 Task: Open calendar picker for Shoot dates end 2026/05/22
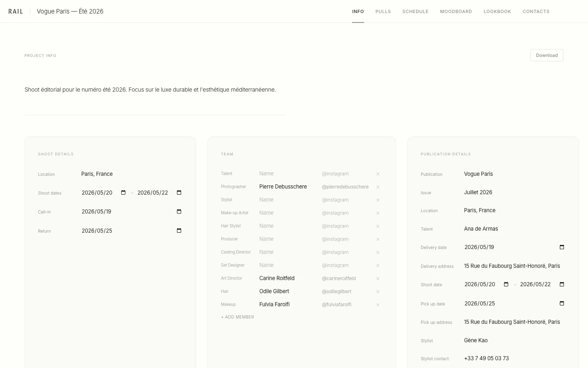(x=179, y=193)
